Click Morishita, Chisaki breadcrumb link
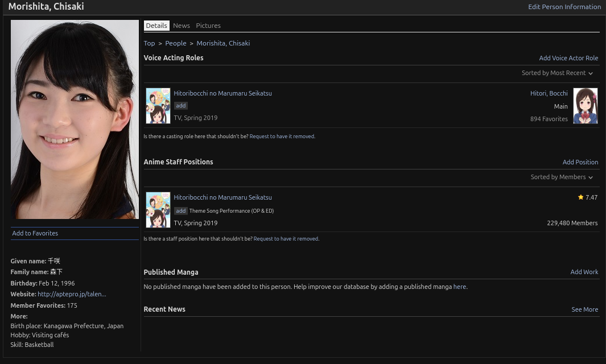This screenshot has height=364, width=606. [223, 43]
